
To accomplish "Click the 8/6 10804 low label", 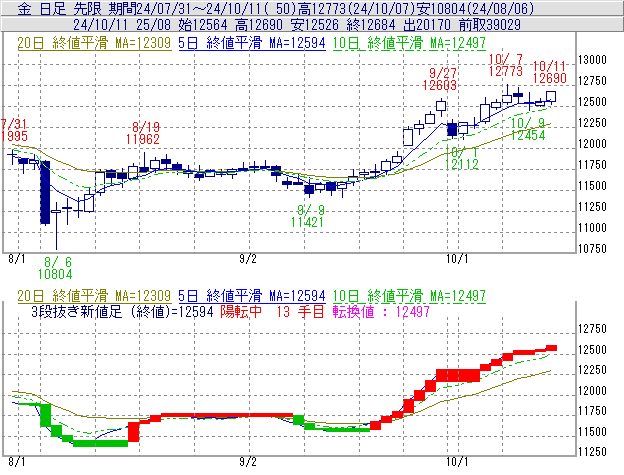I will click(x=55, y=268).
